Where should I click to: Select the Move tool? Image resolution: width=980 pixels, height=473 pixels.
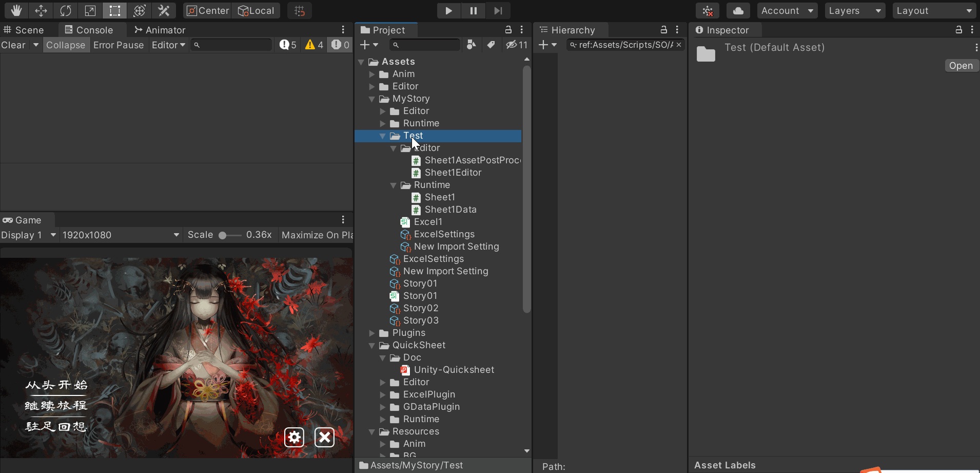coord(41,10)
